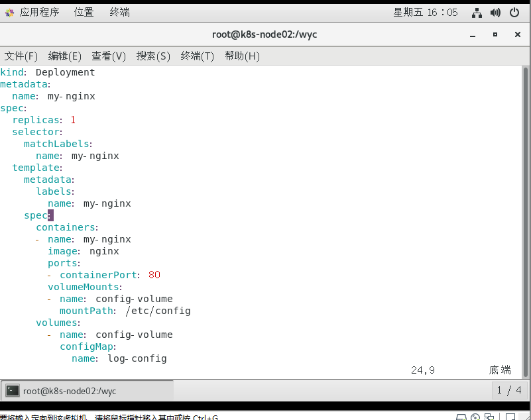Click the 'labels:' line
531x420 pixels.
pyautogui.click(x=55, y=191)
